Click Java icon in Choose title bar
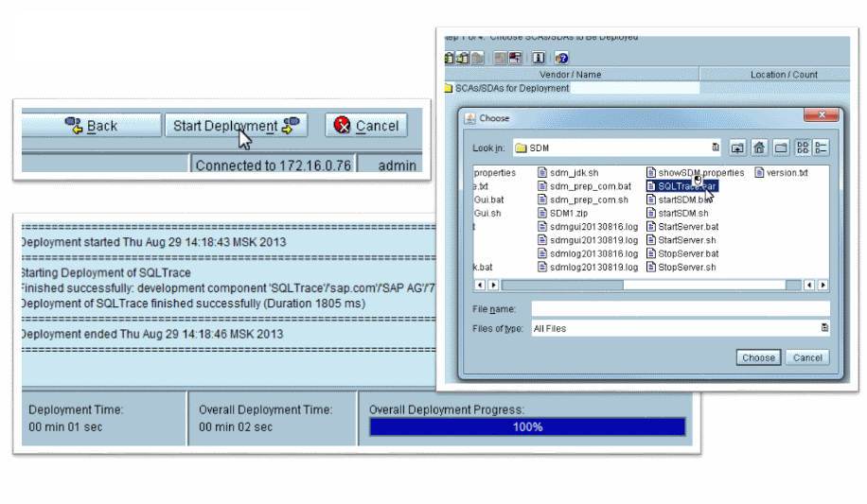Viewport: 867px width, 504px height. 469,118
